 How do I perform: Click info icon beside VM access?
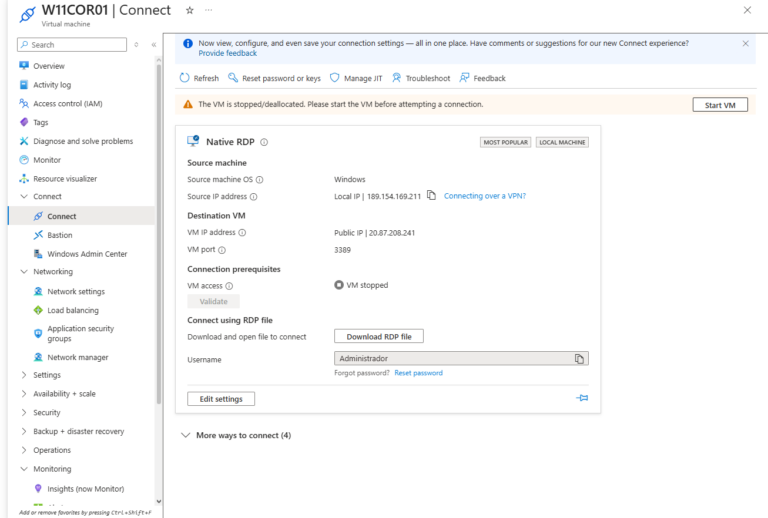(229, 286)
